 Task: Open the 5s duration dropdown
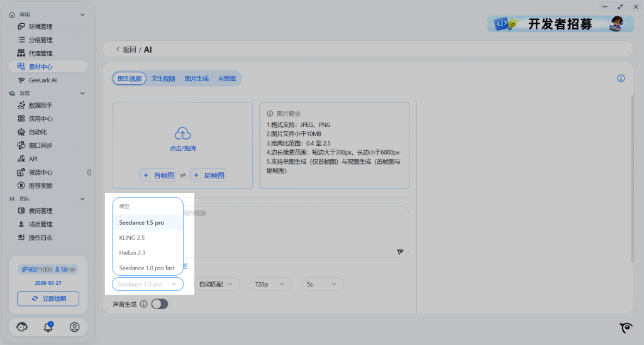tap(323, 284)
